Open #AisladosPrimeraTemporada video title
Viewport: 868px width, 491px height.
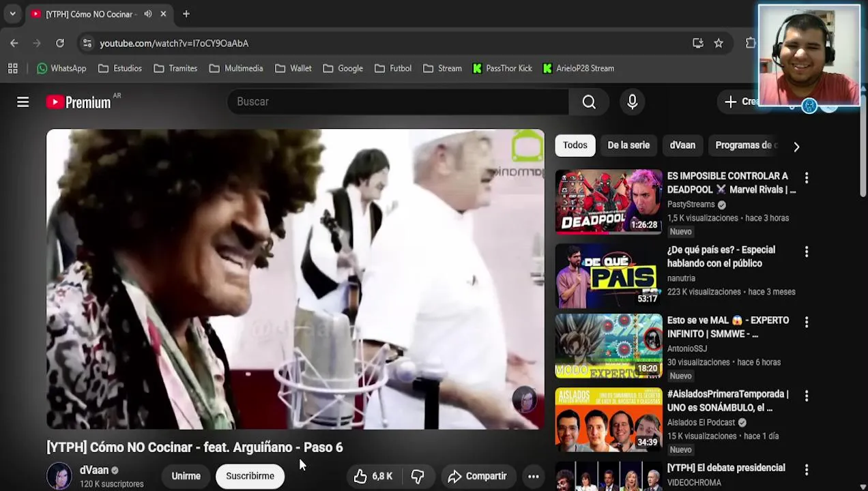728,400
